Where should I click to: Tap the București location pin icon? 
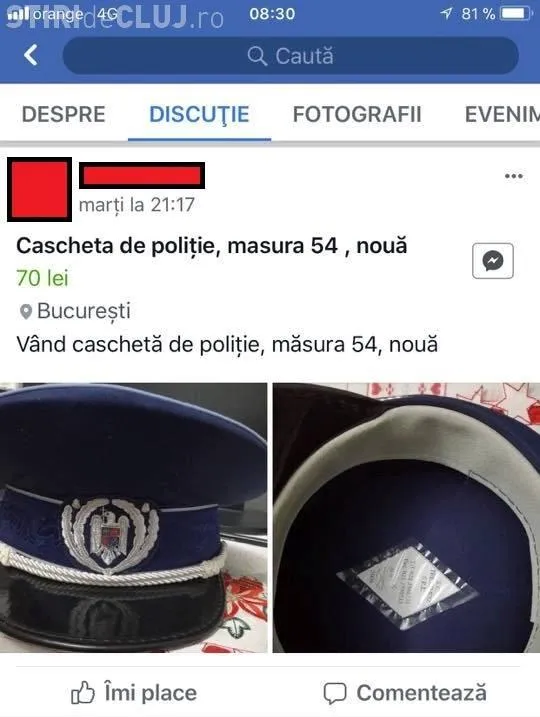[26, 312]
